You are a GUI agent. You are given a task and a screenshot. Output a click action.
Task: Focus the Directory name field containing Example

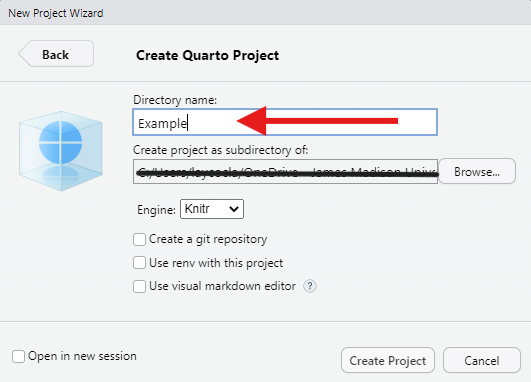[x=285, y=122]
